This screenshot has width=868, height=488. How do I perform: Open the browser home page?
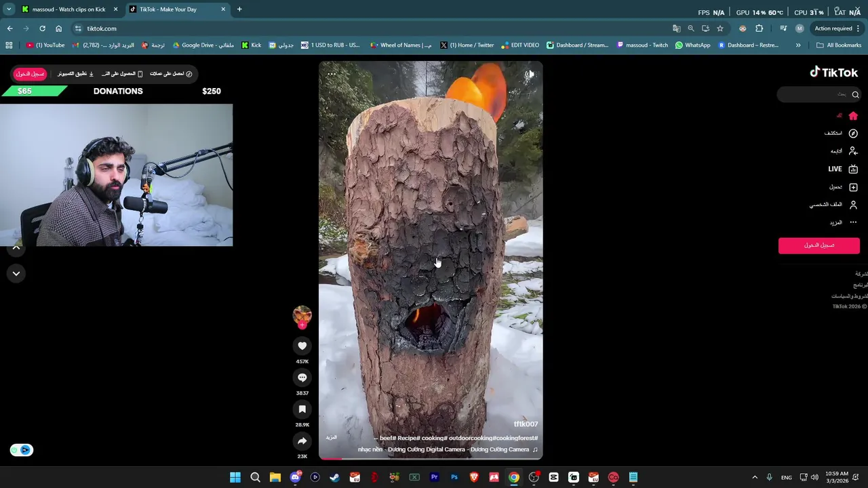[x=58, y=28]
